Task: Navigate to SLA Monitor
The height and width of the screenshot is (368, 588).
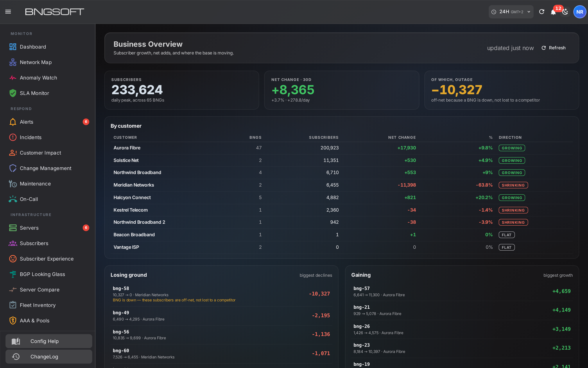Action: point(48,93)
